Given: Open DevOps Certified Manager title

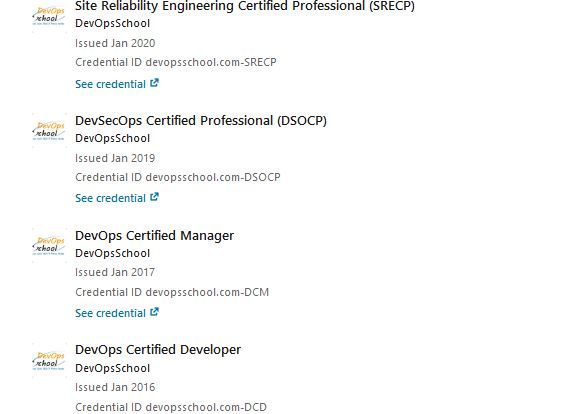Looking at the screenshot, I should coord(154,235).
